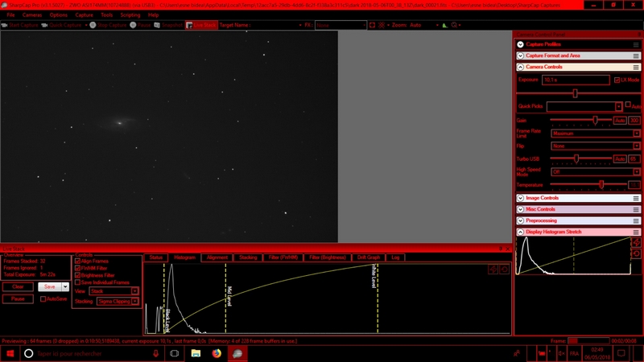Auto-stretch the live stack histogram with the lightning icon
644x362 pixels.
(493, 269)
